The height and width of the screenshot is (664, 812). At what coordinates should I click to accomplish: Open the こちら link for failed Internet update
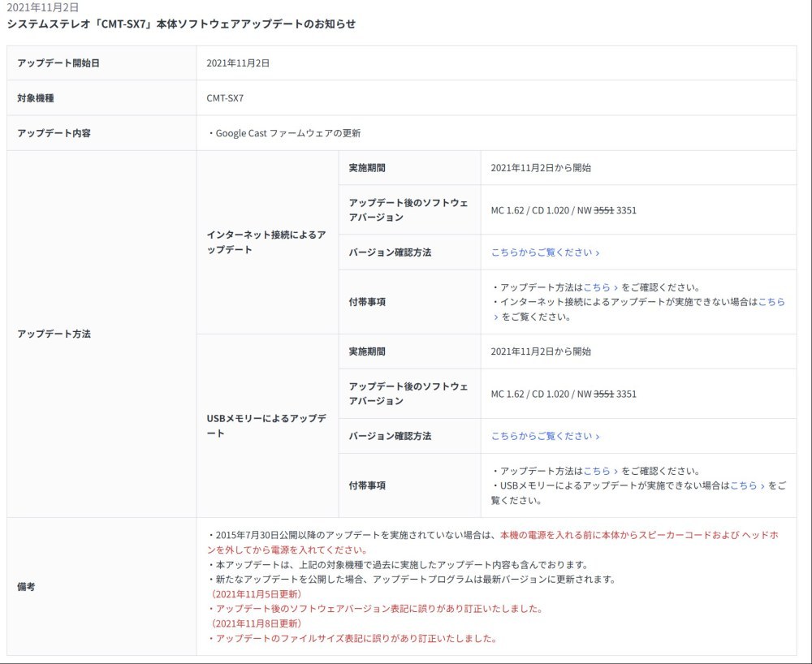pos(771,302)
